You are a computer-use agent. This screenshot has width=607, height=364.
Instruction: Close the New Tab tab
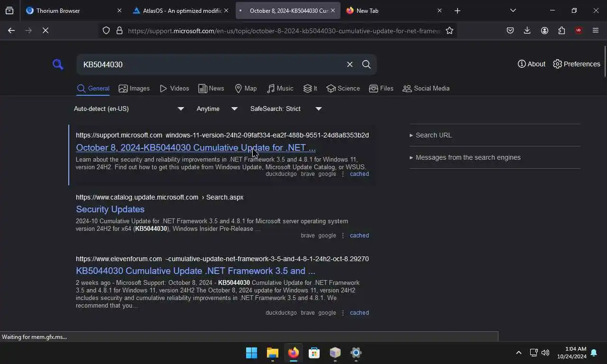[x=439, y=10]
